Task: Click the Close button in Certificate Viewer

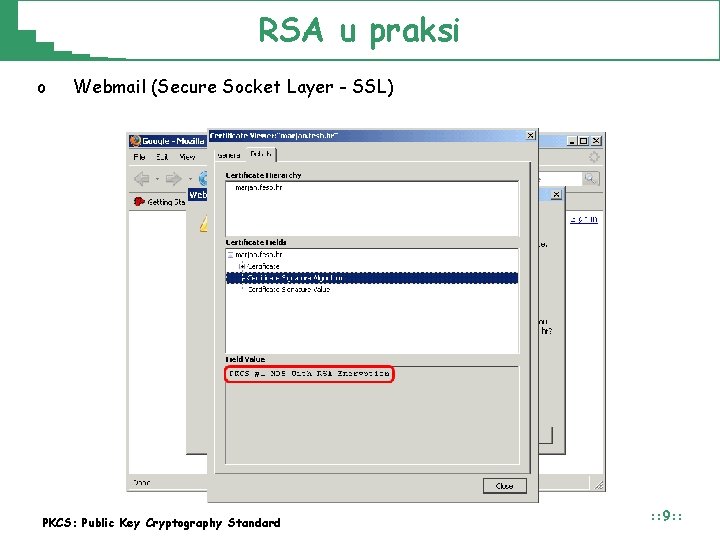Action: (505, 486)
